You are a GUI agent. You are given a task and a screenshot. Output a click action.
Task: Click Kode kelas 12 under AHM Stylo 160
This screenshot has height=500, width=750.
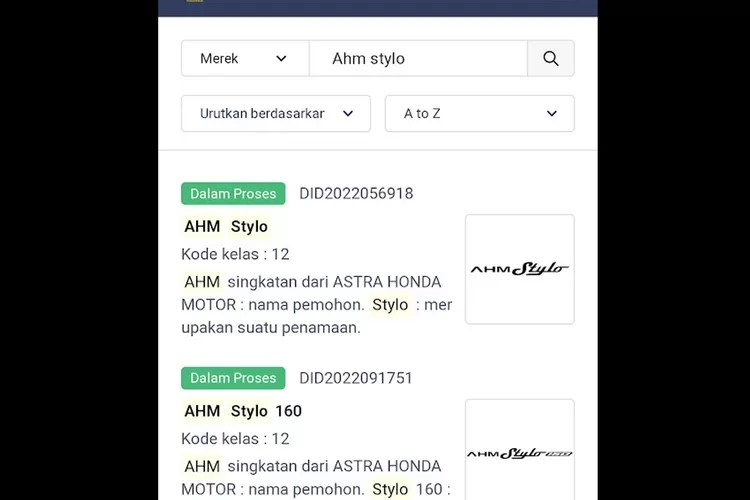[235, 438]
